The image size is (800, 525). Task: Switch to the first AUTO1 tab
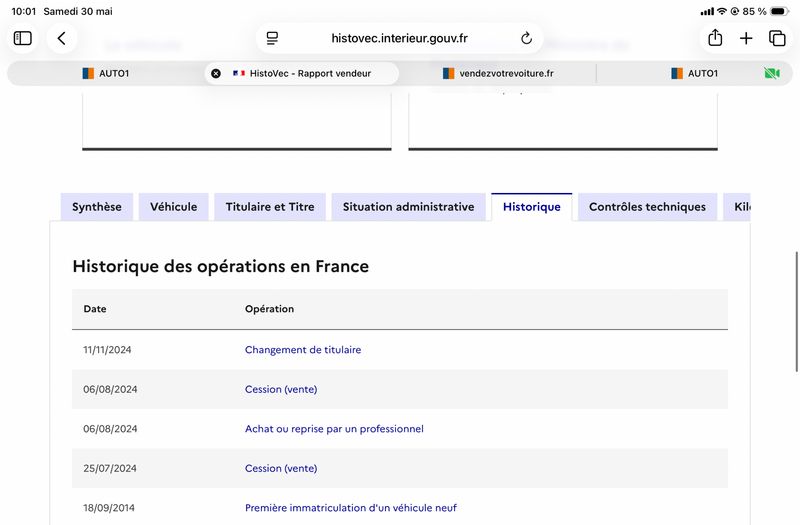[x=106, y=73]
